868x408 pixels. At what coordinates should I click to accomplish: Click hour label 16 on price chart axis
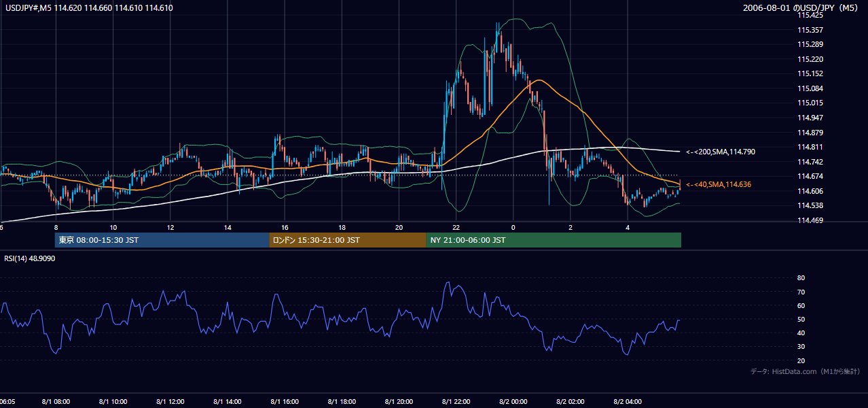pos(285,227)
